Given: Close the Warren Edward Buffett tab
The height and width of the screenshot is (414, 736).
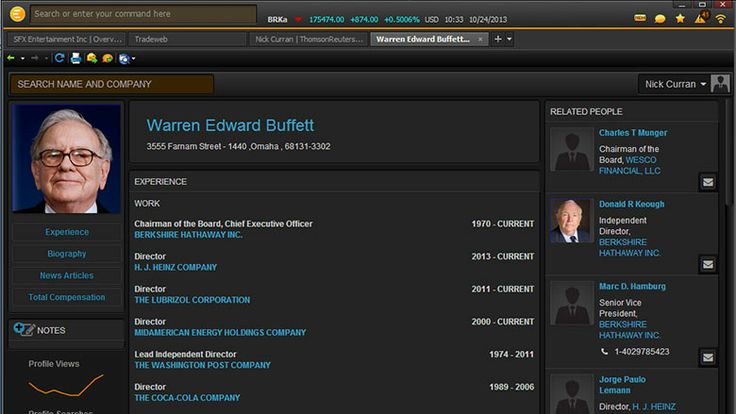Looking at the screenshot, I should [480, 39].
